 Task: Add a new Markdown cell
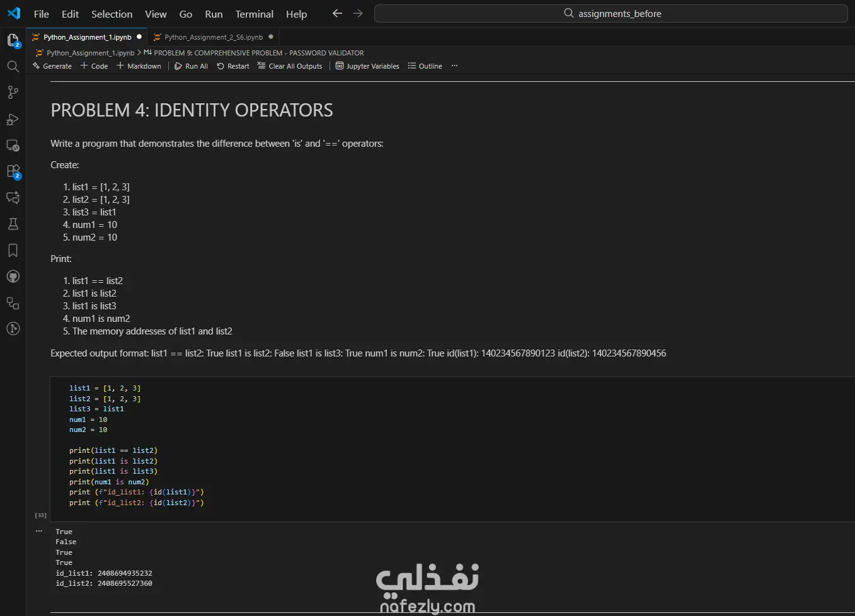click(x=139, y=66)
